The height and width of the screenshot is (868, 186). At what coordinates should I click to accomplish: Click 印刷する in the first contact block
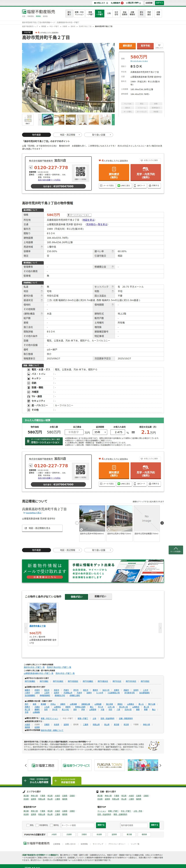coord(154,186)
